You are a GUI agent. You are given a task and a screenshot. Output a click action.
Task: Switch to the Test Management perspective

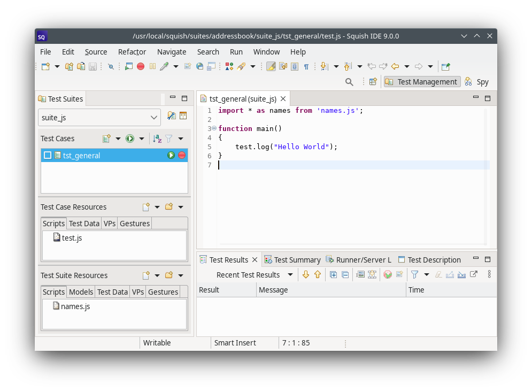[422, 82]
